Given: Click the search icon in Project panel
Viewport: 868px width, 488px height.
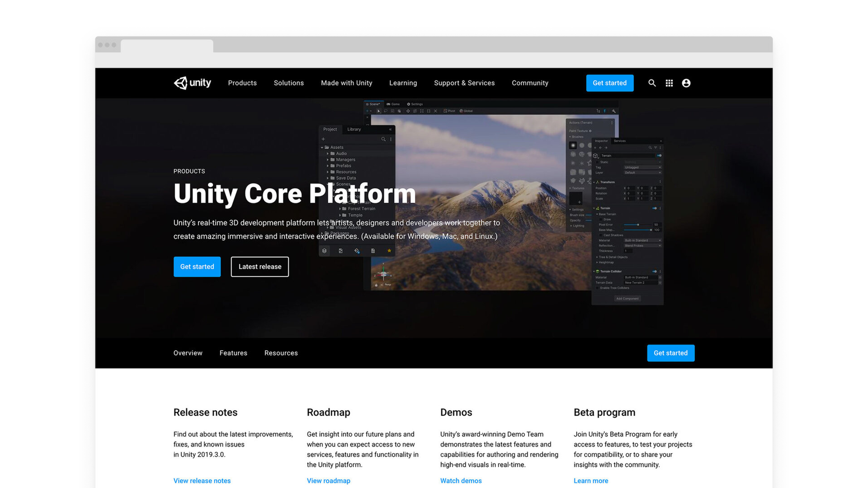Looking at the screenshot, I should [383, 139].
